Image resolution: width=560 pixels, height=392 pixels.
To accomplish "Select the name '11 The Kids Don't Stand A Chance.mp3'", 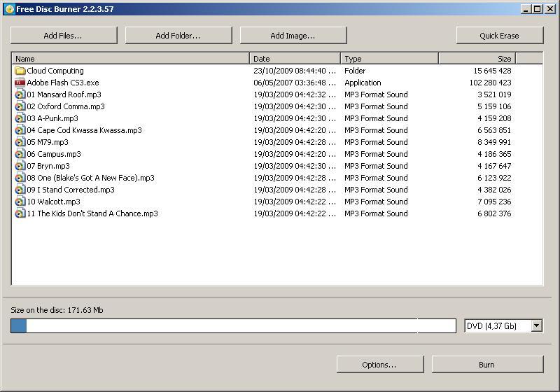I will click(x=92, y=213).
